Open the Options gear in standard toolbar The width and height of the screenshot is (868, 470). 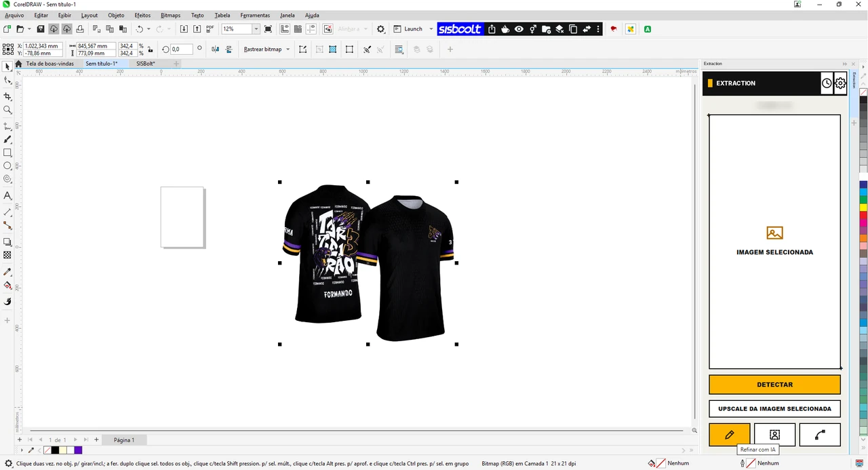click(x=380, y=29)
